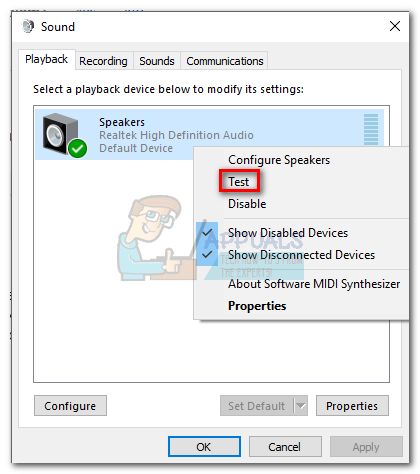Click the Cancel button
The width and height of the screenshot is (420, 474).
coord(285,447)
